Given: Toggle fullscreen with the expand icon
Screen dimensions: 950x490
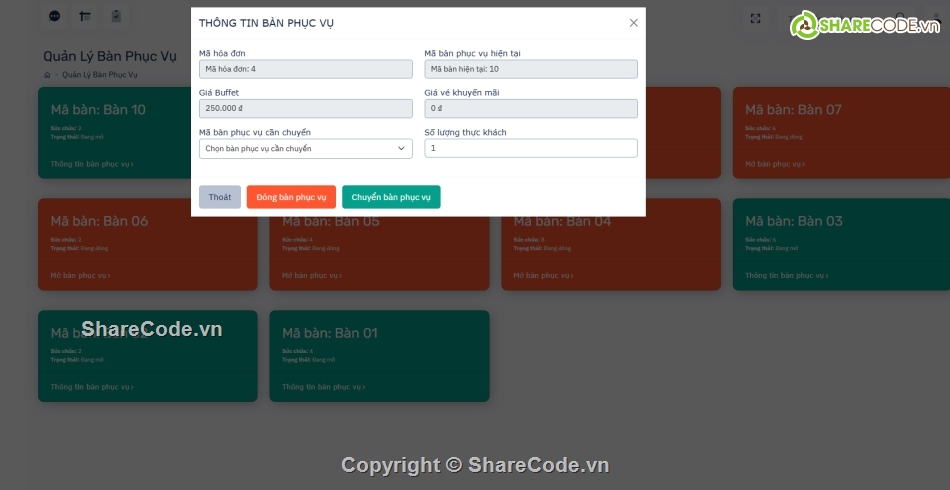Looking at the screenshot, I should 756,18.
